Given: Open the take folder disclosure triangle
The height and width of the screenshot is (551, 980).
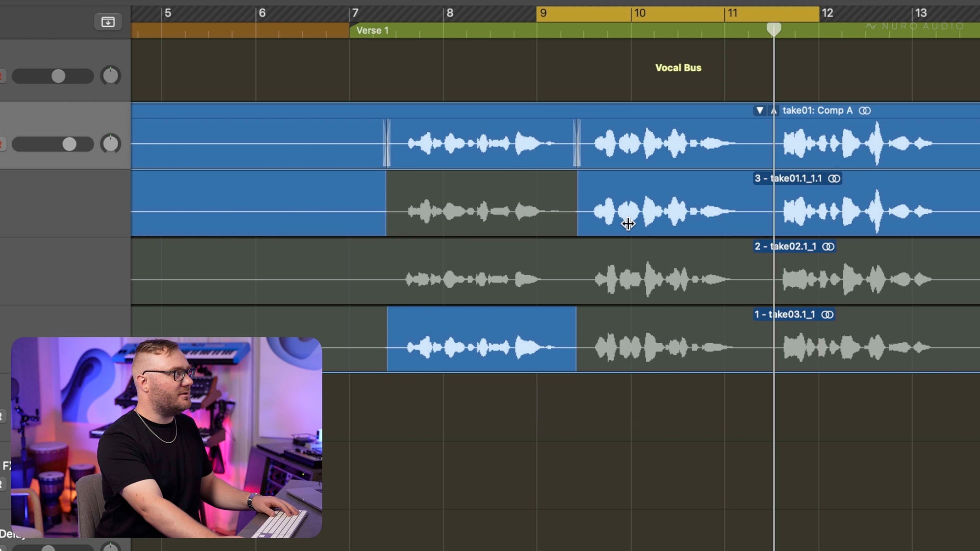Looking at the screenshot, I should [x=759, y=111].
